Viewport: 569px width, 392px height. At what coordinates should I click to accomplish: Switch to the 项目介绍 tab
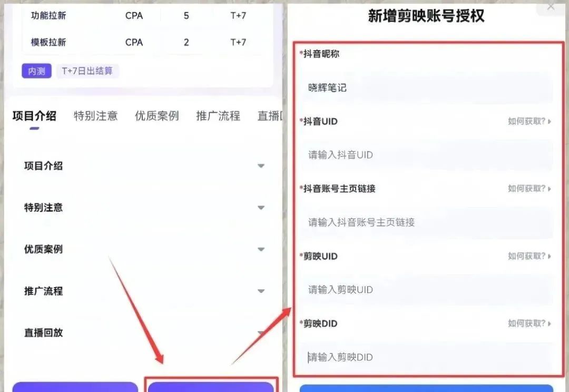34,116
